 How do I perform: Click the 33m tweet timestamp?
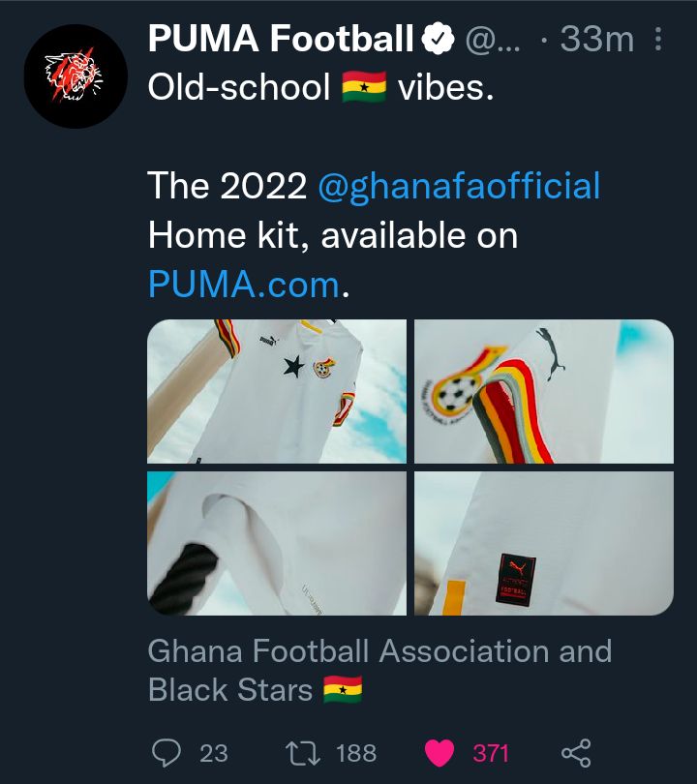pyautogui.click(x=597, y=40)
